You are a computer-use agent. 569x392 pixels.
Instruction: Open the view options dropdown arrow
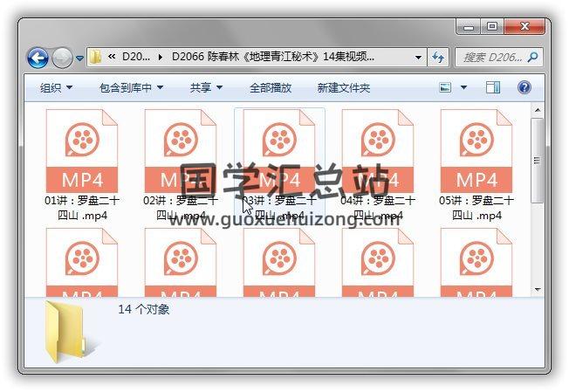pos(463,87)
